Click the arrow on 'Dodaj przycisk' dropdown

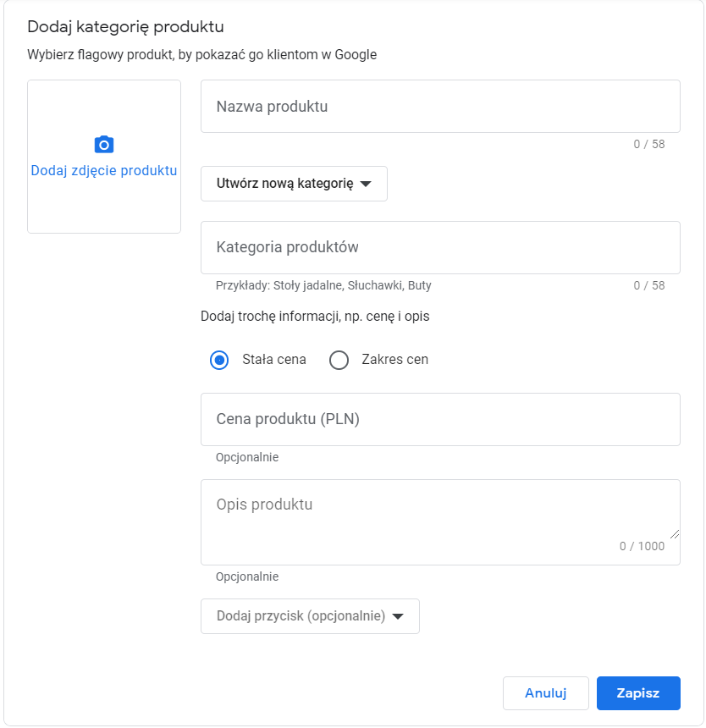click(x=398, y=617)
